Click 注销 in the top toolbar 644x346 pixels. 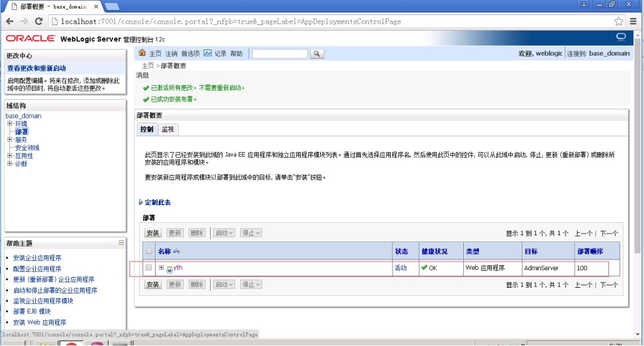click(x=171, y=53)
